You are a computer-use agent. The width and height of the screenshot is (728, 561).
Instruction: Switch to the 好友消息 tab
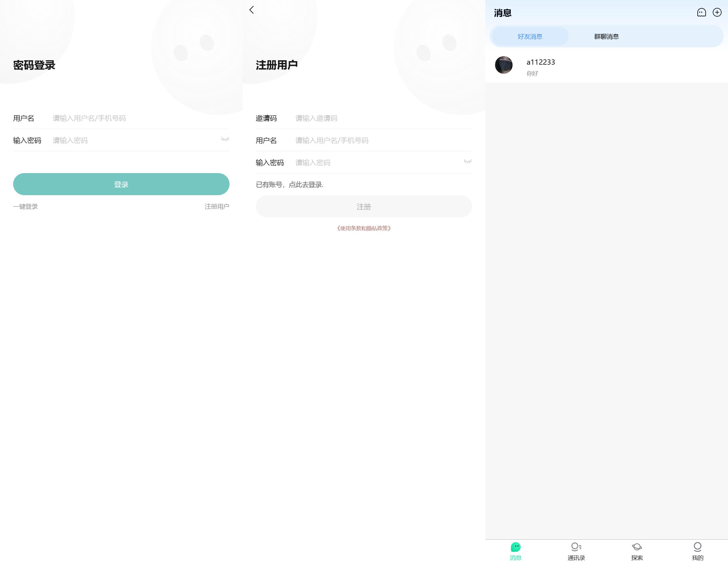pos(529,36)
